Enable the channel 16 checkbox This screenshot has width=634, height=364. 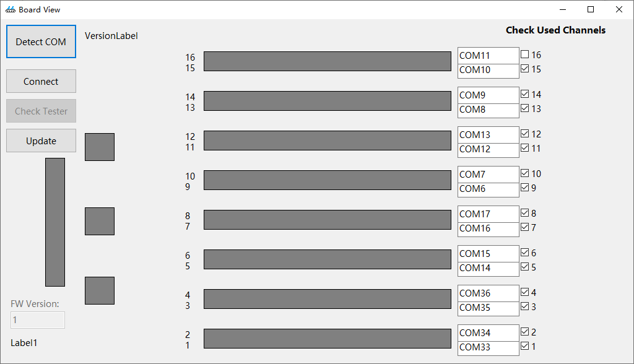(x=525, y=54)
